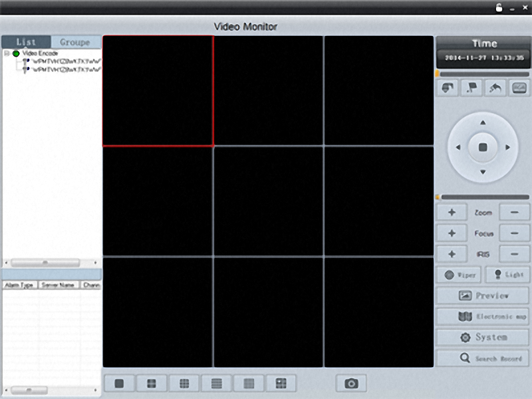Image resolution: width=532 pixels, height=399 pixels.
Task: Click device list horizontal scrollbar thumb
Action: [x=45, y=263]
